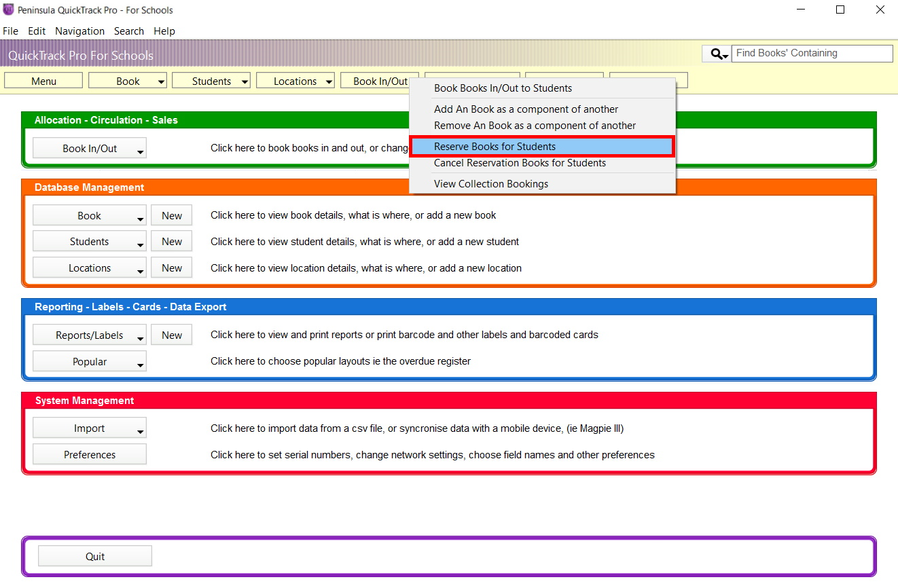Open search options arrow beside magnifier
898x588 pixels.
[725, 56]
